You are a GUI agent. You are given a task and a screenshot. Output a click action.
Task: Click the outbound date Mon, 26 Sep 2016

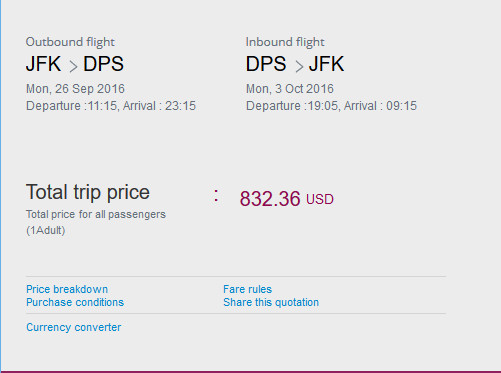click(x=75, y=89)
